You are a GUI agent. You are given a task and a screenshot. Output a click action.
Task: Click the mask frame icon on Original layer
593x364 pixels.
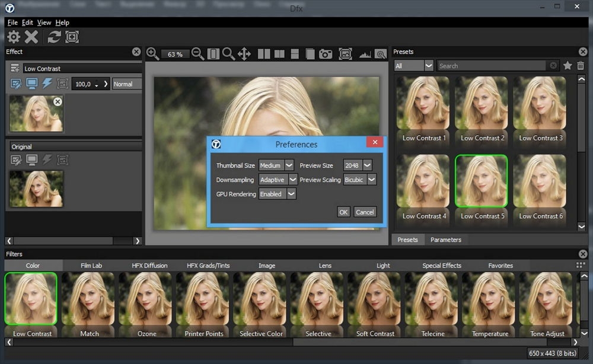coord(62,160)
